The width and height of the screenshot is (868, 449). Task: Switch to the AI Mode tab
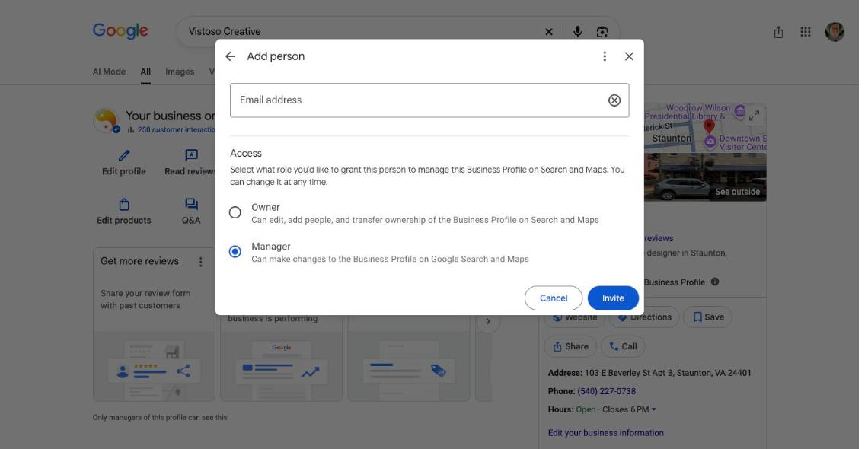(109, 72)
